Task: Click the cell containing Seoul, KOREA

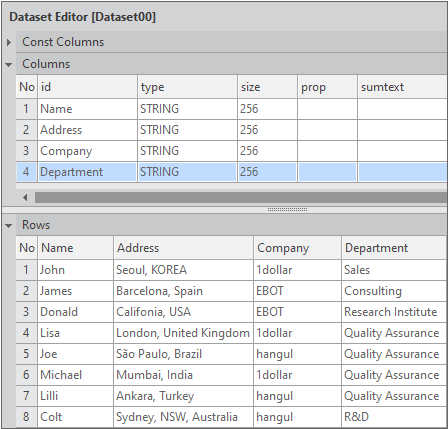Action: 183,270
